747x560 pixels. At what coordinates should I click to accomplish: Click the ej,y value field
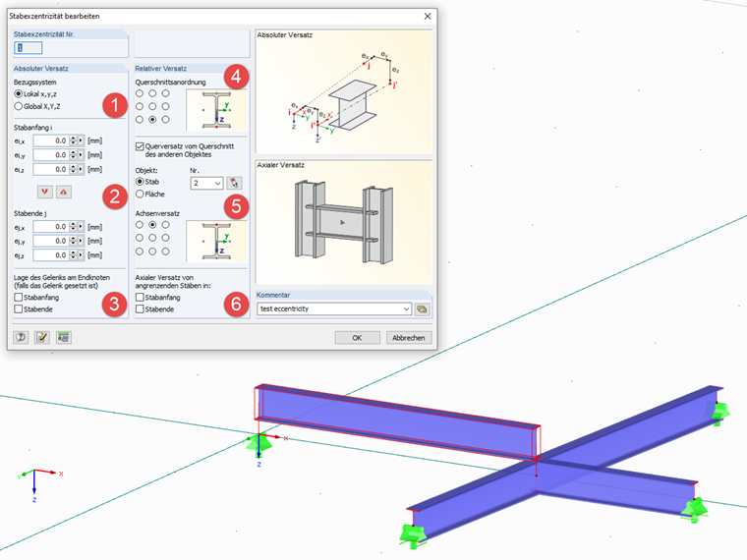[51, 241]
